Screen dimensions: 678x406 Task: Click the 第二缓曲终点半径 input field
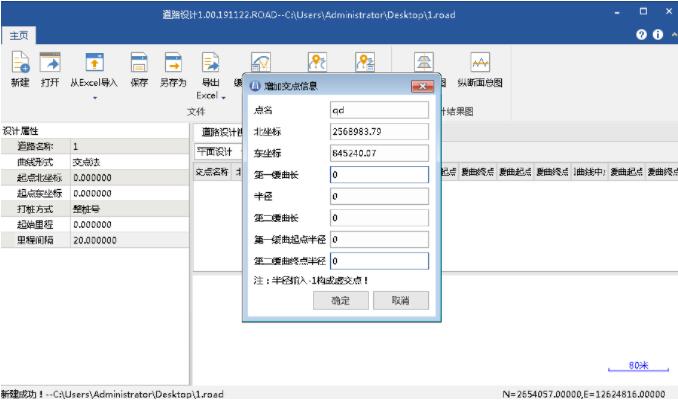coord(379,261)
